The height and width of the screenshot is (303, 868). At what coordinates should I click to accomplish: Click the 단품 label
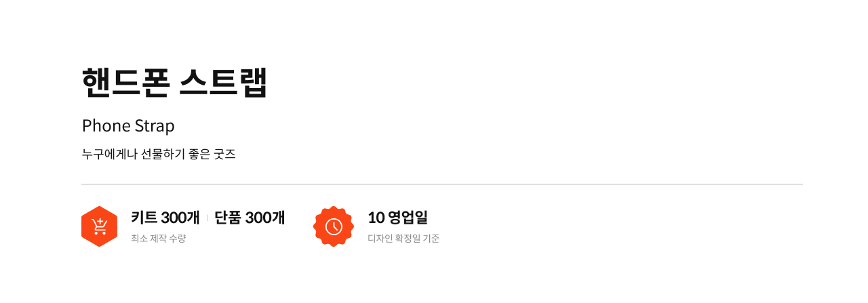tap(228, 218)
